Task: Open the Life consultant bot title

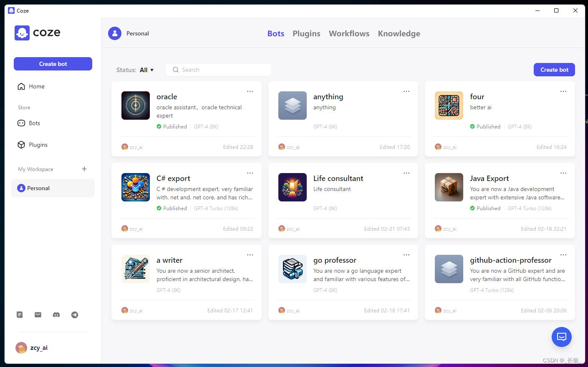Action: pos(338,178)
